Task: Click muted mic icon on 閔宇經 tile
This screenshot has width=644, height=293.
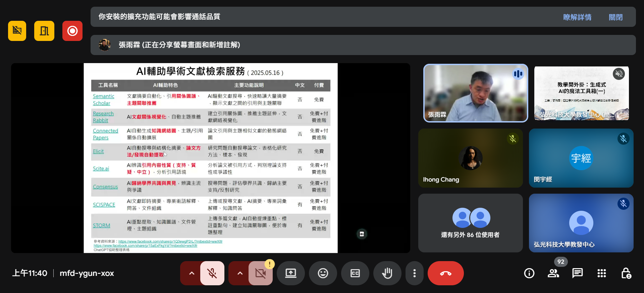Action: pos(624,139)
